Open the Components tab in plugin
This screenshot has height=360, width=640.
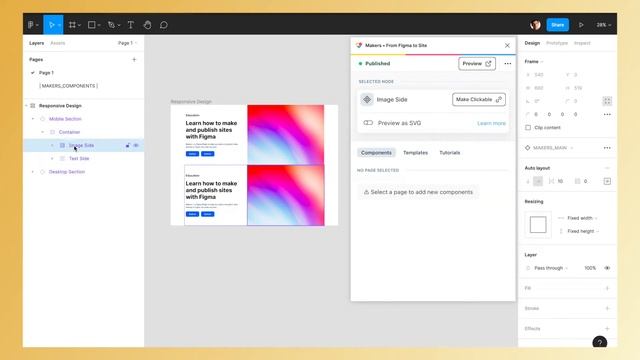(376, 153)
